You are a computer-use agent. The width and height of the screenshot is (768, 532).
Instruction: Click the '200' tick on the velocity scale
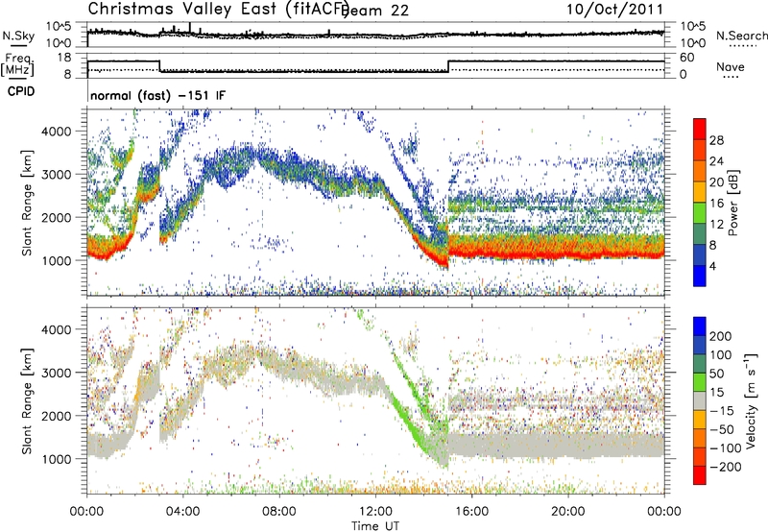721,336
